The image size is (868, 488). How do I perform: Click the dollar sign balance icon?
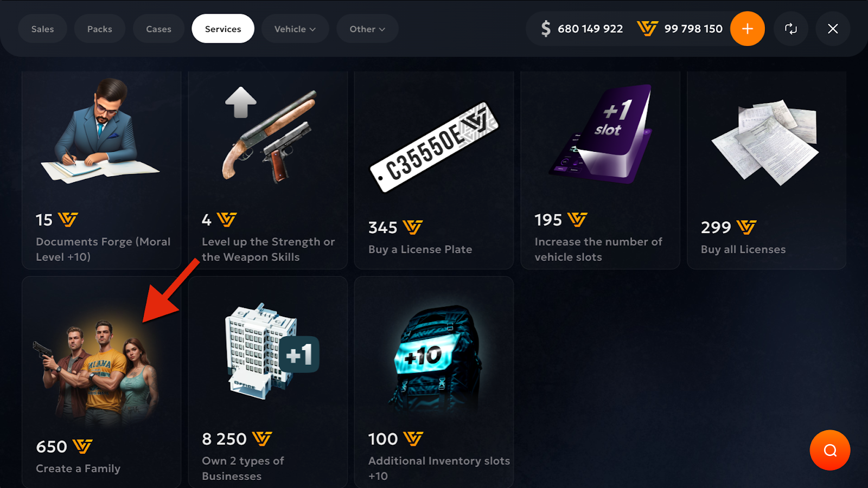(x=546, y=29)
